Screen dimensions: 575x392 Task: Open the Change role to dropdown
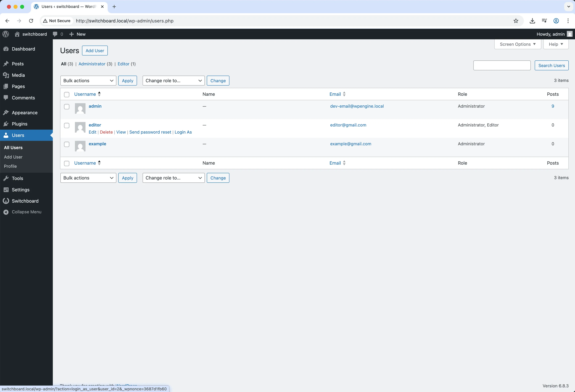tap(173, 80)
